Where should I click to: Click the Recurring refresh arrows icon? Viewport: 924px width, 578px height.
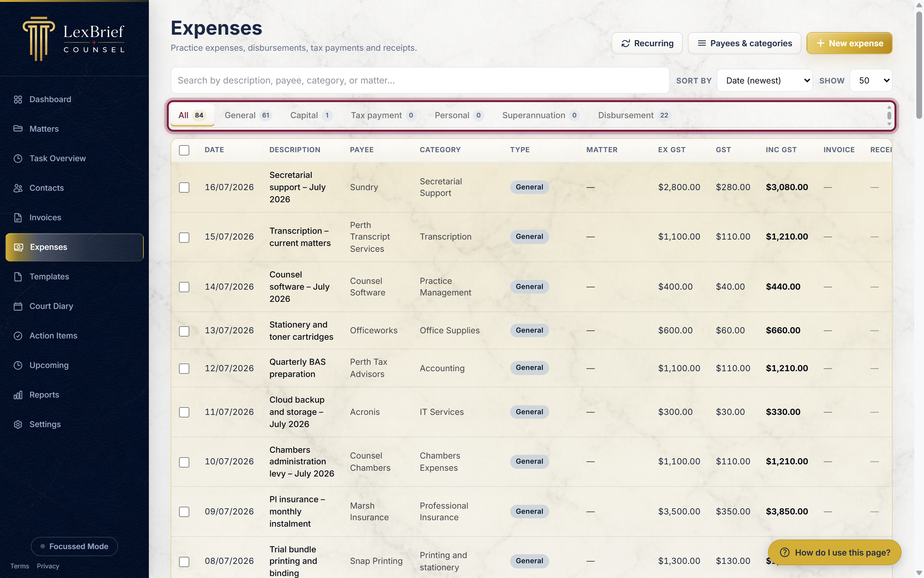click(x=625, y=43)
